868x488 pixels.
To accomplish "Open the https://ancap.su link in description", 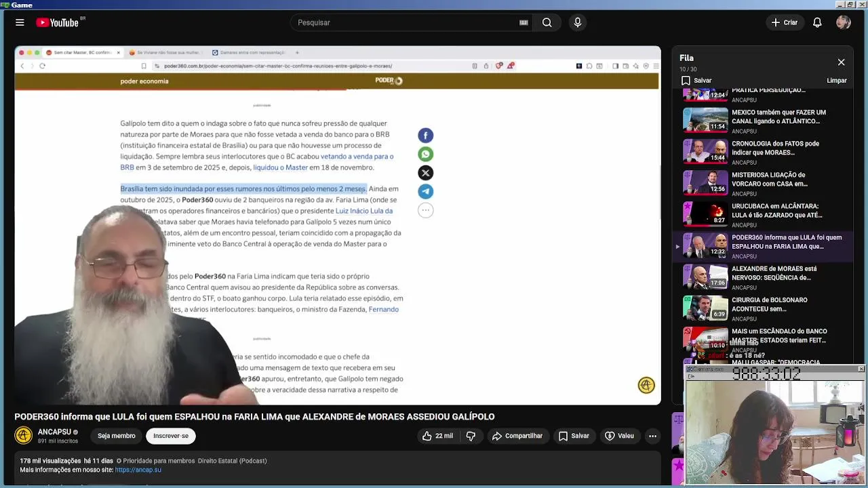I will [138, 470].
